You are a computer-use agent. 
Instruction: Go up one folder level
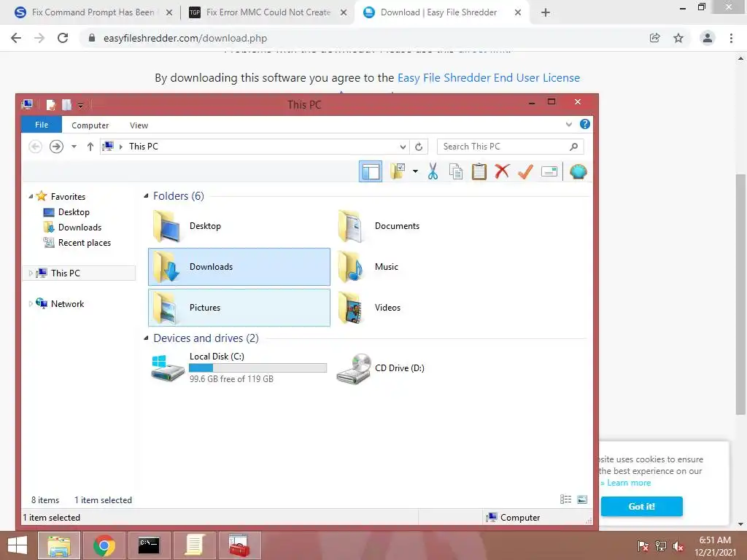90,146
